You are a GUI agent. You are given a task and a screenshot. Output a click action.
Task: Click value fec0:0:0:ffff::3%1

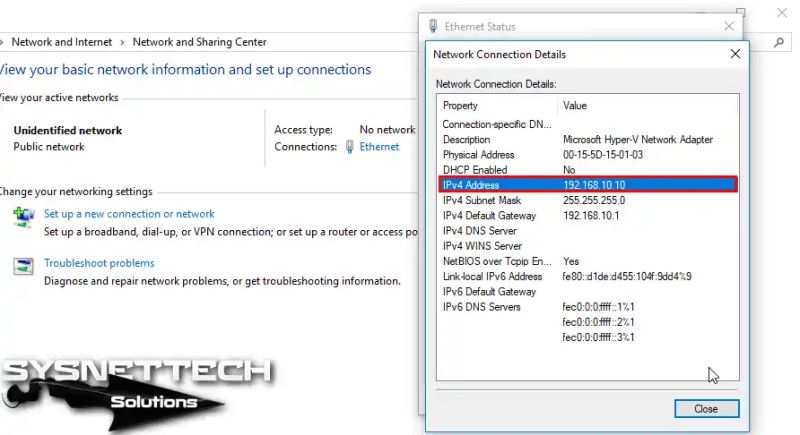(x=598, y=337)
